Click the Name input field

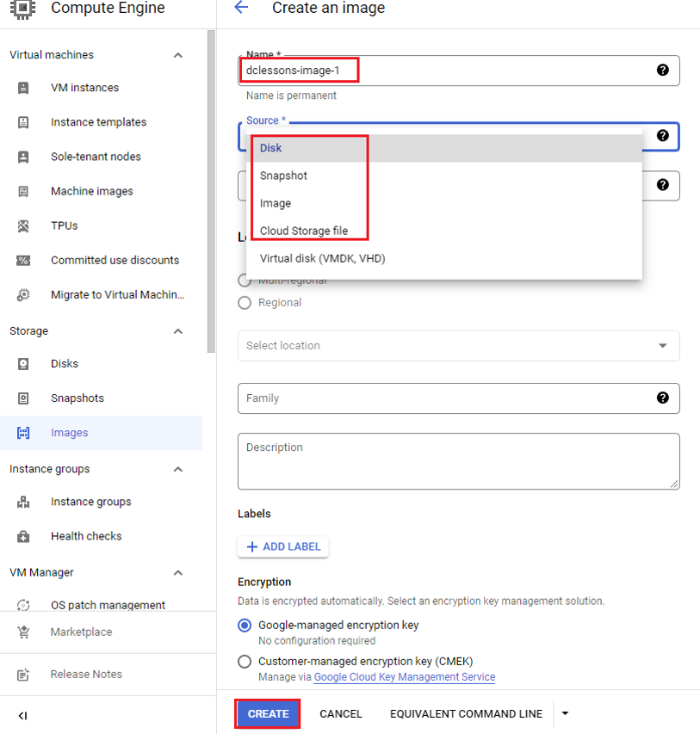click(459, 71)
